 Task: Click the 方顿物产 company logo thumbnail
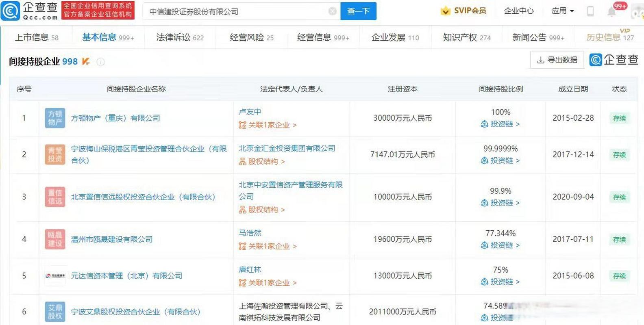55,118
